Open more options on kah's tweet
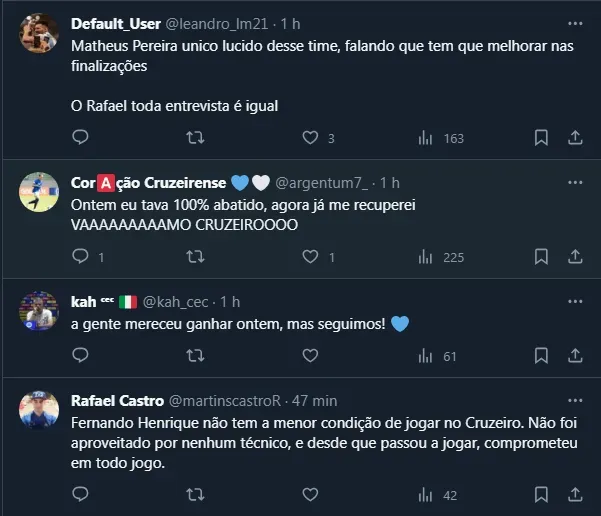Image resolution: width=601 pixels, height=516 pixels. tap(575, 301)
